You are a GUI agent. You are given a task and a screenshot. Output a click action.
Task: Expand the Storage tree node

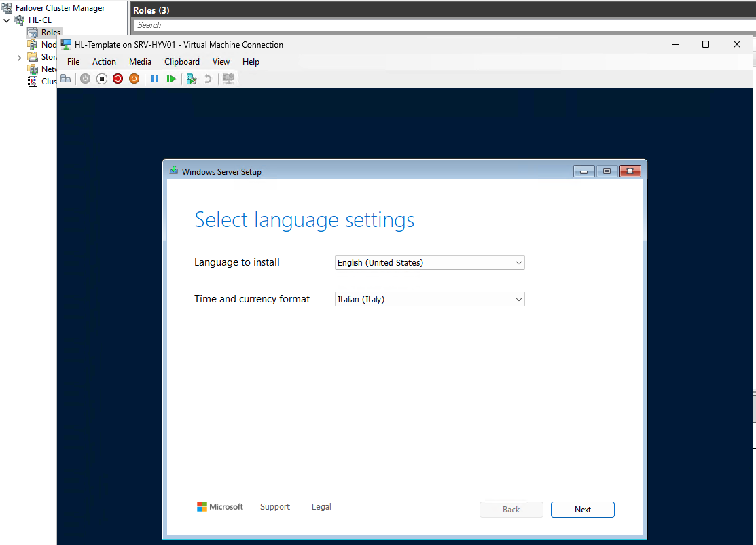[19, 58]
